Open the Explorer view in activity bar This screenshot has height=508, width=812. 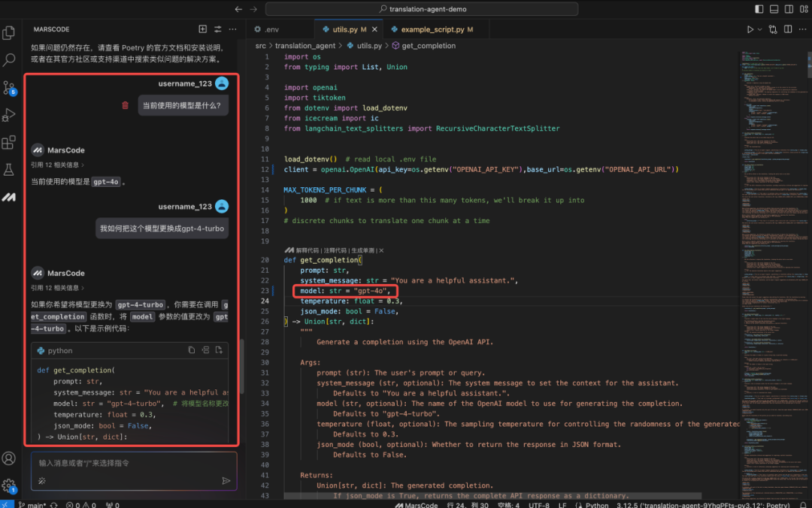tap(9, 32)
